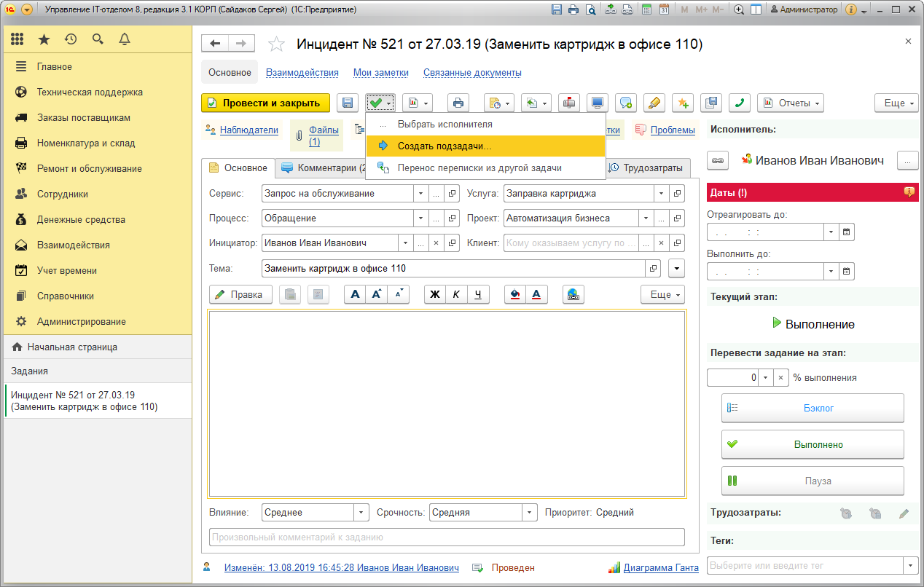Open the Сервис field dropdown arrow

(420, 194)
